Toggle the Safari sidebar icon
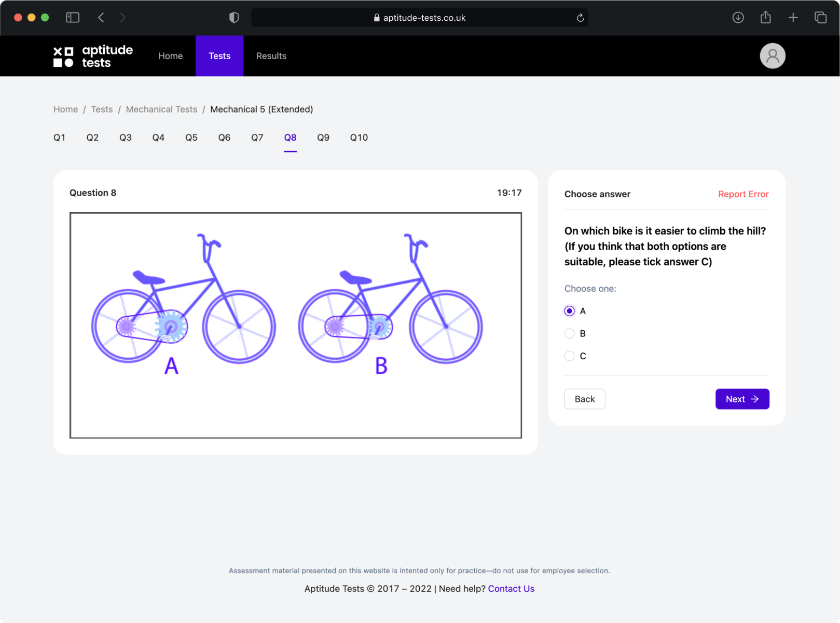Viewport: 840px width, 623px height. (x=73, y=18)
